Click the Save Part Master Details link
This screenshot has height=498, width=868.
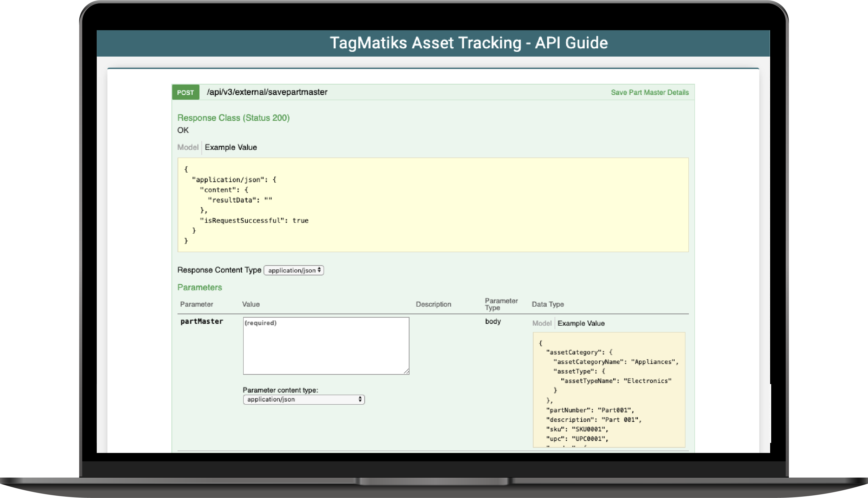650,92
